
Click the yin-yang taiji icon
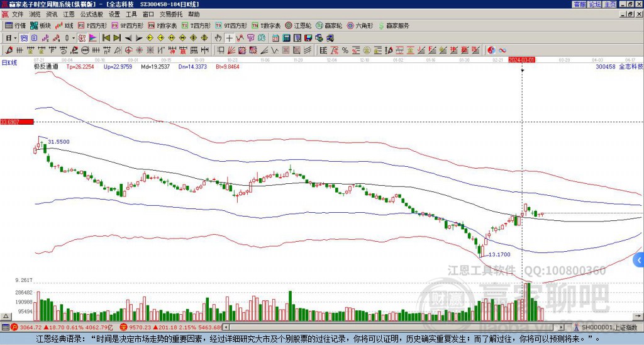[491, 50]
